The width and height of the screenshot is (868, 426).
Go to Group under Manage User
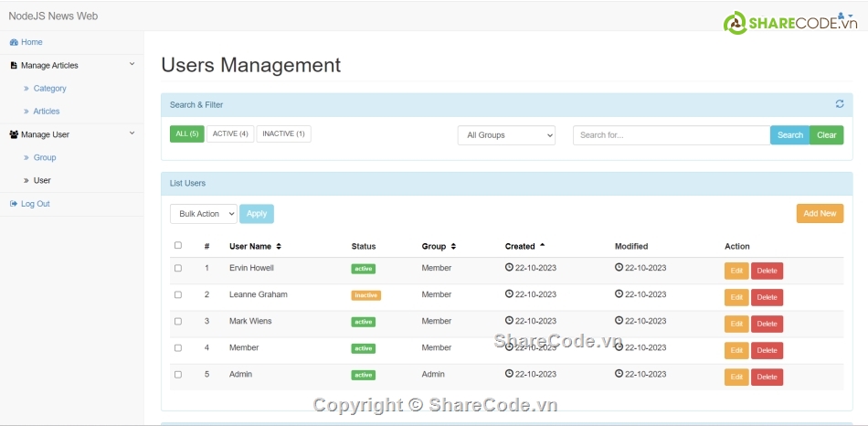click(45, 157)
